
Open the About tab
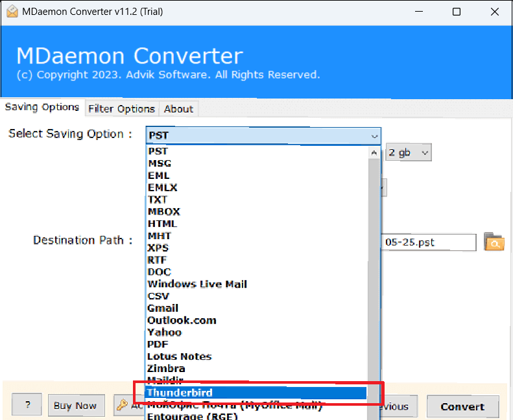coord(178,108)
